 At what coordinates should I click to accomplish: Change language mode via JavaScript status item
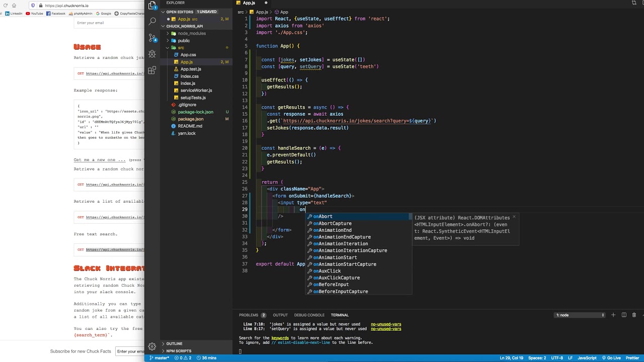tap(587, 358)
